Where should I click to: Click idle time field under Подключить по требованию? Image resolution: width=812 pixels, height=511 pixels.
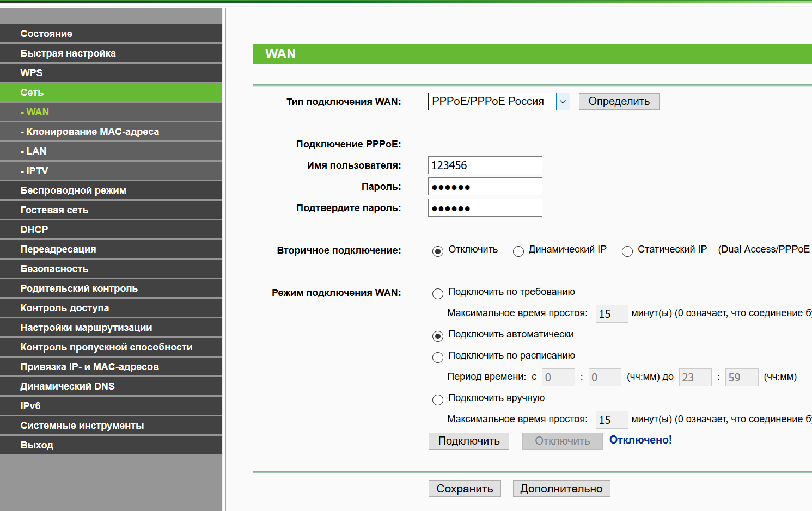[612, 314]
